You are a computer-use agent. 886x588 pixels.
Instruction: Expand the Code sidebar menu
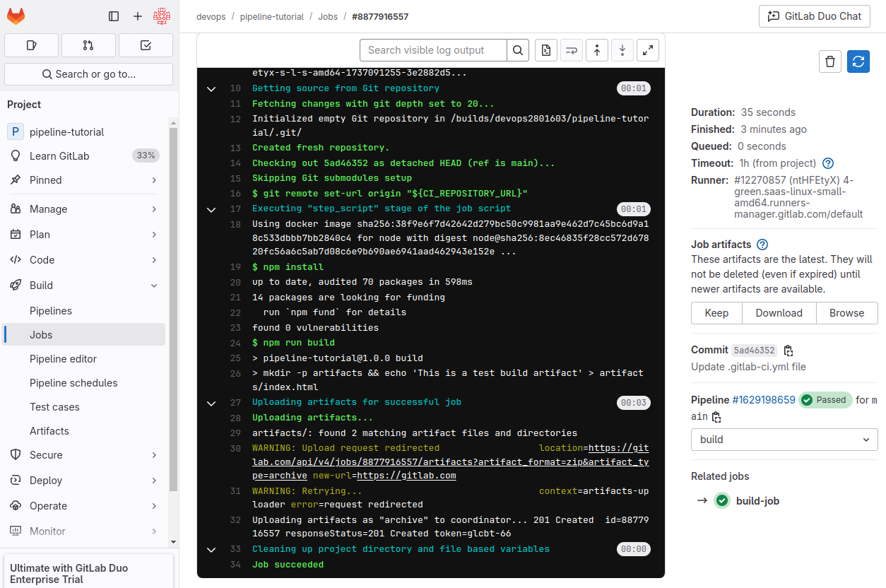[x=85, y=260]
